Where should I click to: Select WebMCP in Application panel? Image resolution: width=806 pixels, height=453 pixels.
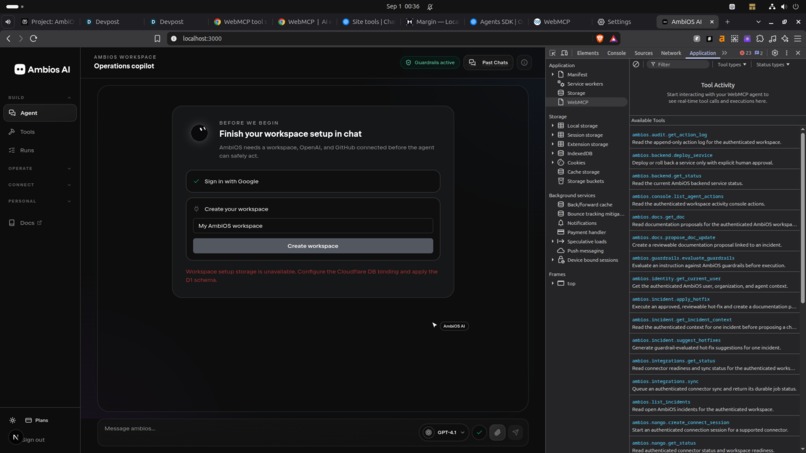click(577, 102)
